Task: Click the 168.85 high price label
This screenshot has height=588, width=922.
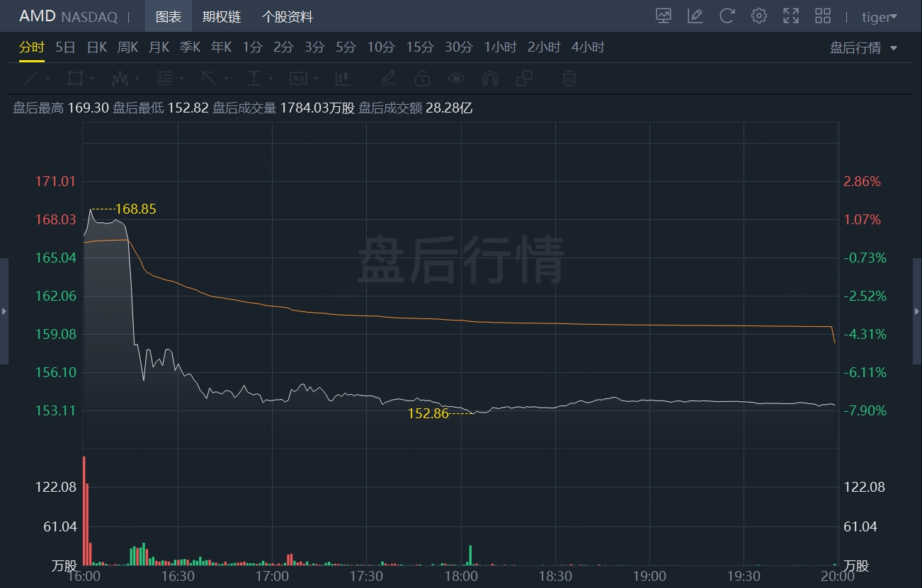Action: pos(135,209)
